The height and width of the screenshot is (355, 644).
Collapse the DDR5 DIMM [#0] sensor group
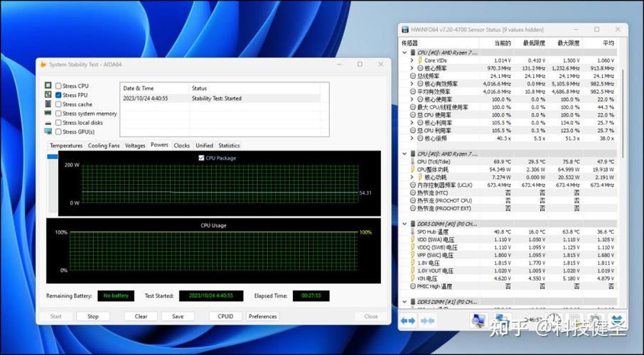[404, 224]
